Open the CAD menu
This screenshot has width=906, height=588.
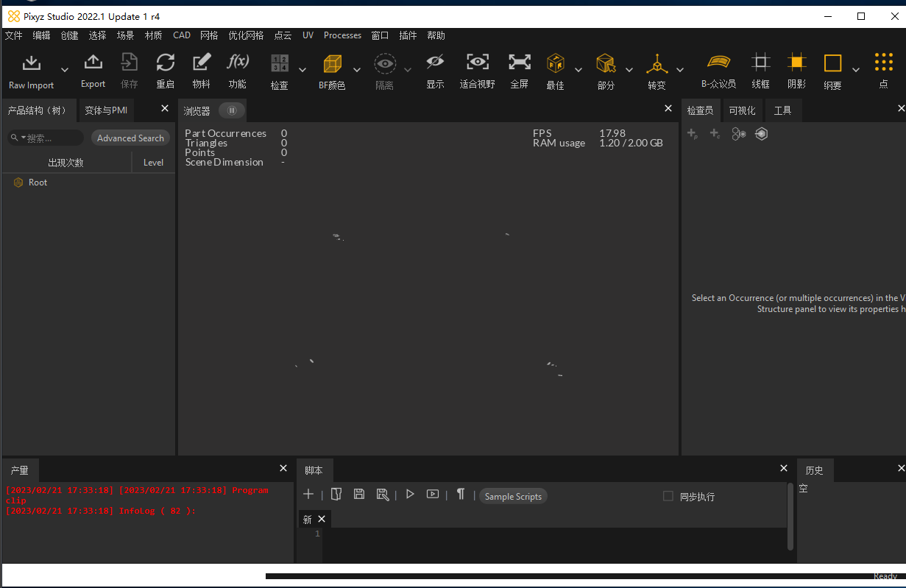pos(182,35)
